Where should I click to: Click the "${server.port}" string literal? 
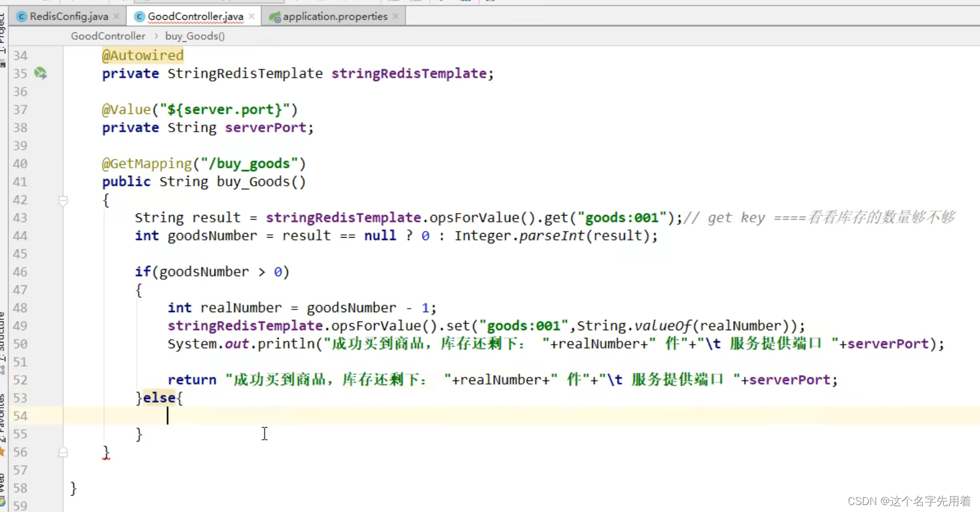pyautogui.click(x=225, y=110)
